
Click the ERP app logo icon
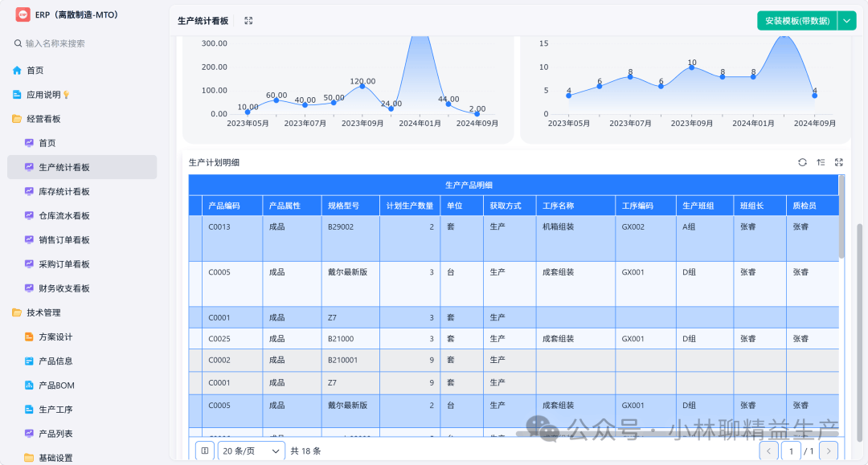tap(23, 15)
